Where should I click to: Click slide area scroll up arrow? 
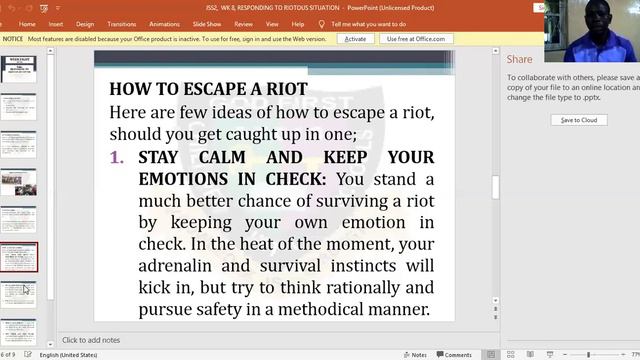(x=496, y=51)
